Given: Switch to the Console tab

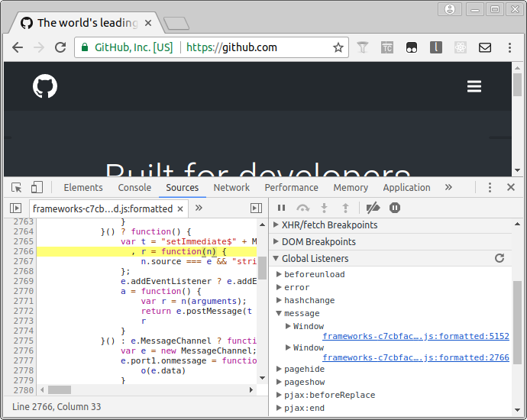Looking at the screenshot, I should 134,188.
